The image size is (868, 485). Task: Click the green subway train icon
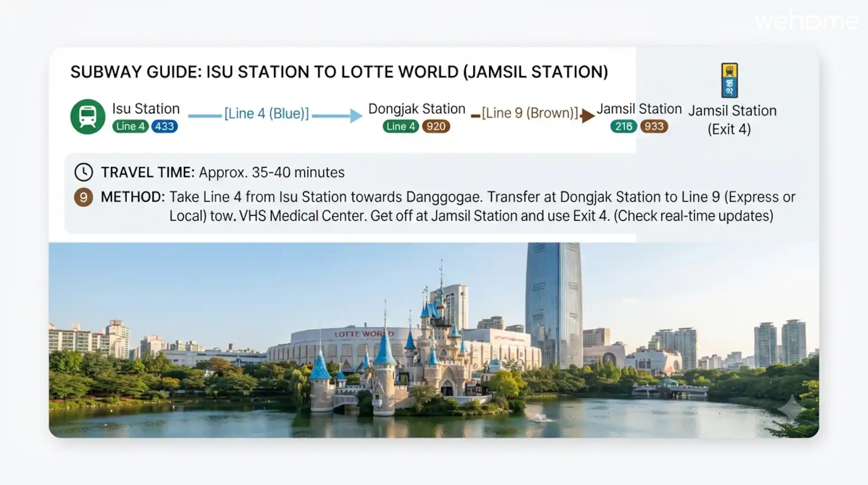(88, 117)
